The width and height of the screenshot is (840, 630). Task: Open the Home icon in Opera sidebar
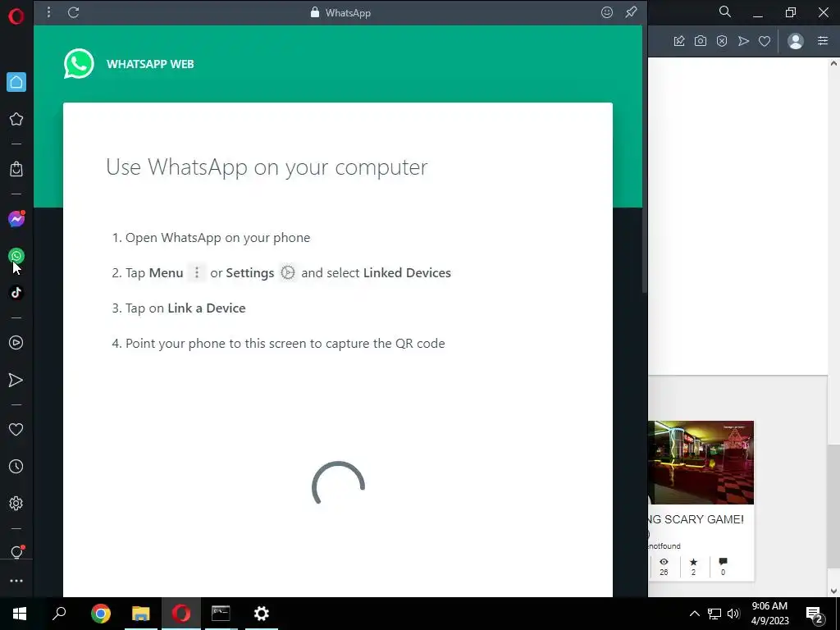click(x=16, y=82)
